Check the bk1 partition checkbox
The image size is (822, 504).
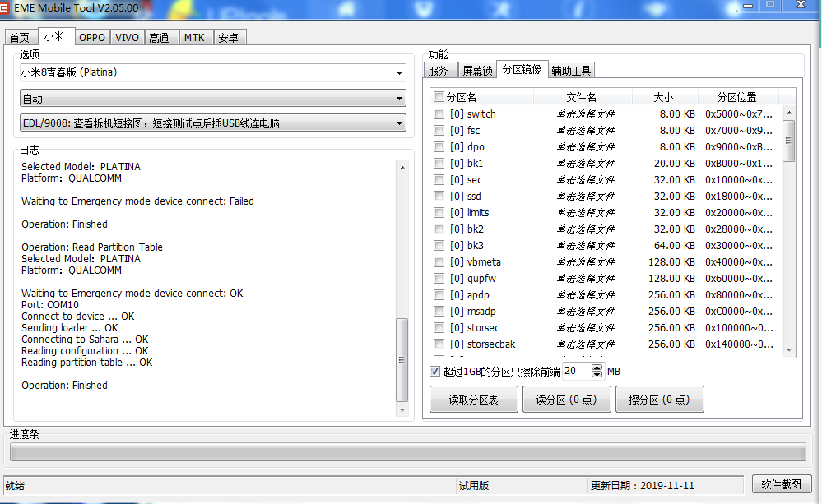point(439,164)
